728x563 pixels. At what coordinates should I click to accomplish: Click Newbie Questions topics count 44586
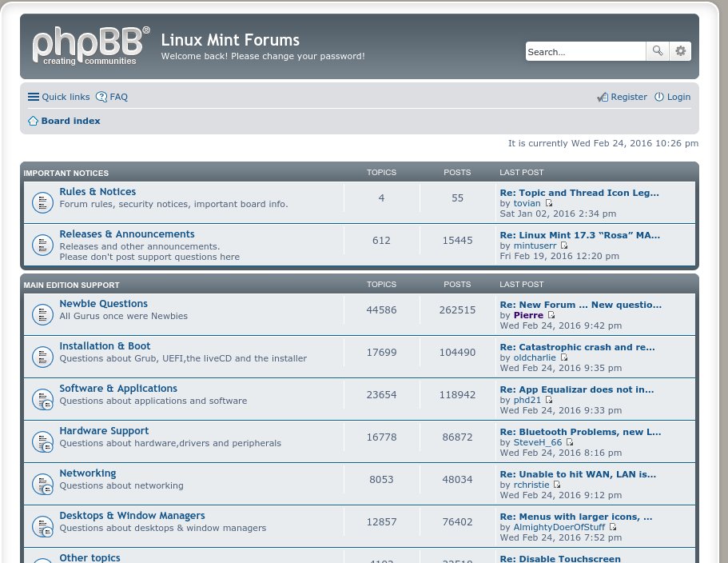[x=381, y=309]
